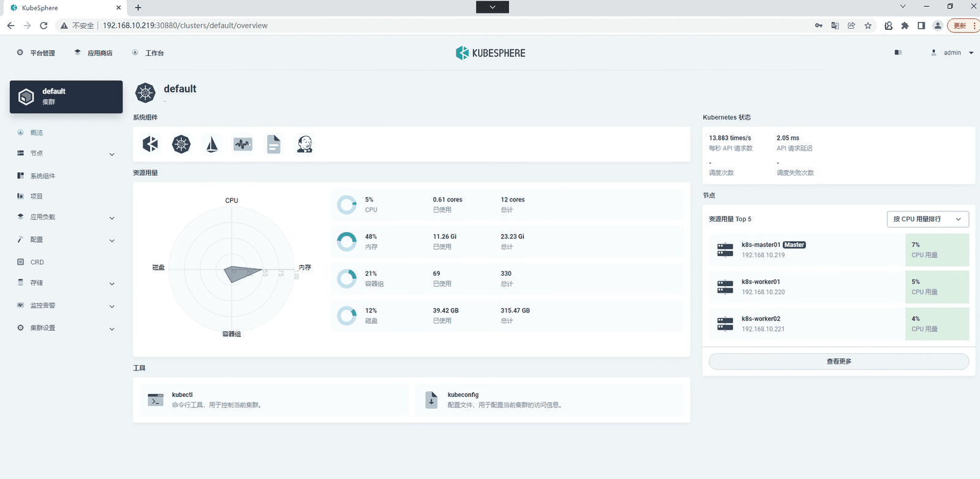Image resolution: width=980 pixels, height=479 pixels.
Task: Open the 应用商店 app store menu
Action: pos(93,53)
